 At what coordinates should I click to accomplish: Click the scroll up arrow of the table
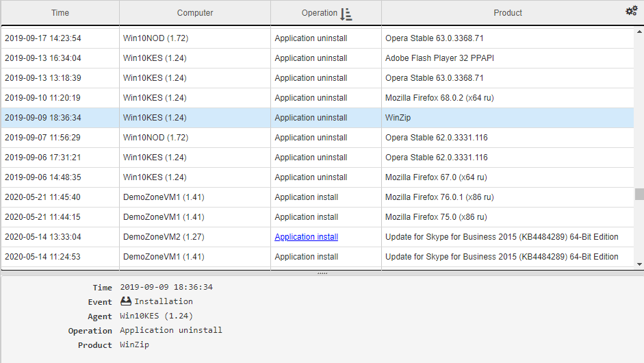click(639, 32)
